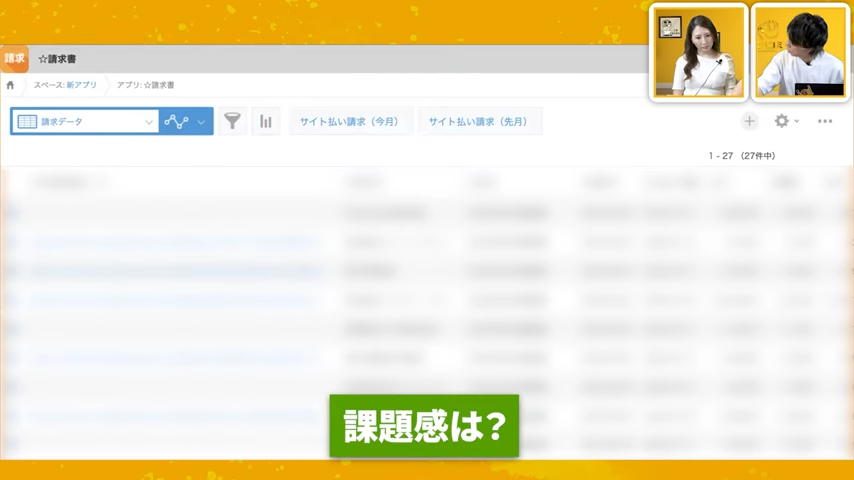Add a record with plus icon
854x480 pixels.
pos(749,121)
